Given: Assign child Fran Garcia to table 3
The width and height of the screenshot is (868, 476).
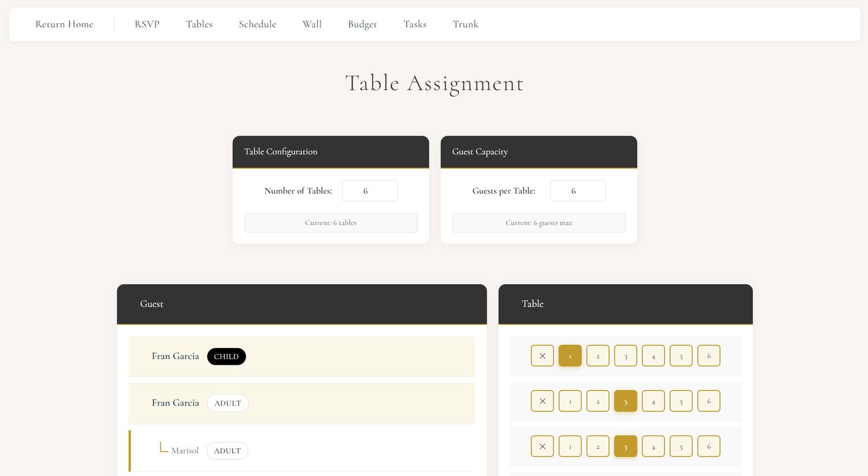Looking at the screenshot, I should [x=626, y=356].
